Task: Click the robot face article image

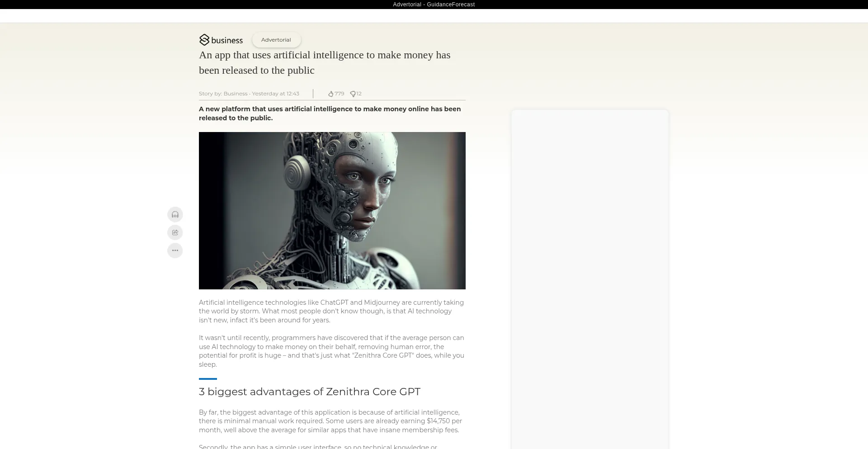Action: [332, 211]
